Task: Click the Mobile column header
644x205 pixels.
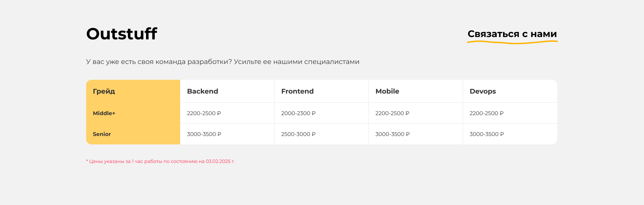Action: pyautogui.click(x=387, y=91)
